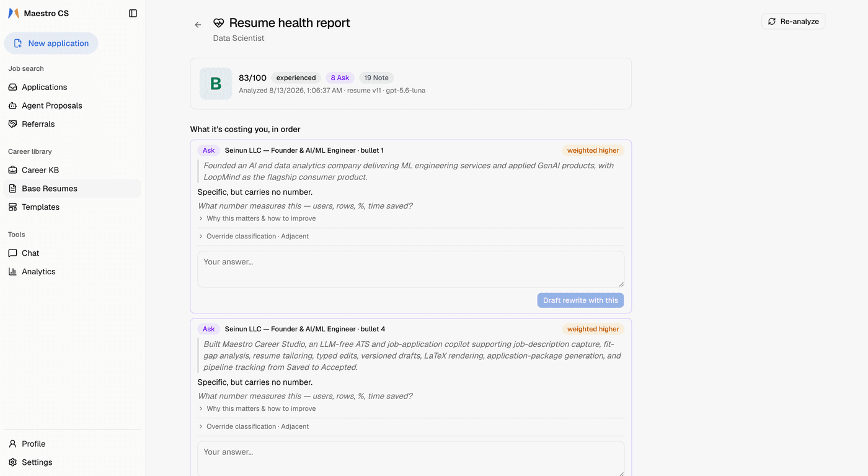Open Analytics in the sidebar

tap(73, 271)
